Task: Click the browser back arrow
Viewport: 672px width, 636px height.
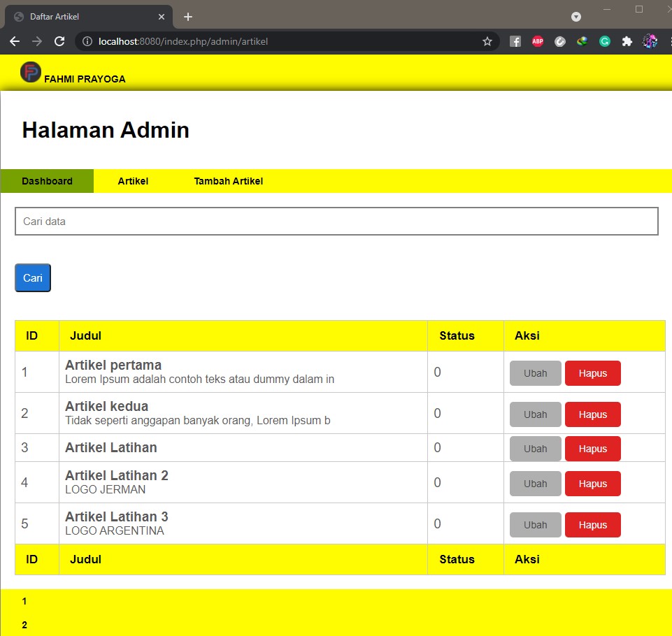Action: pyautogui.click(x=14, y=41)
